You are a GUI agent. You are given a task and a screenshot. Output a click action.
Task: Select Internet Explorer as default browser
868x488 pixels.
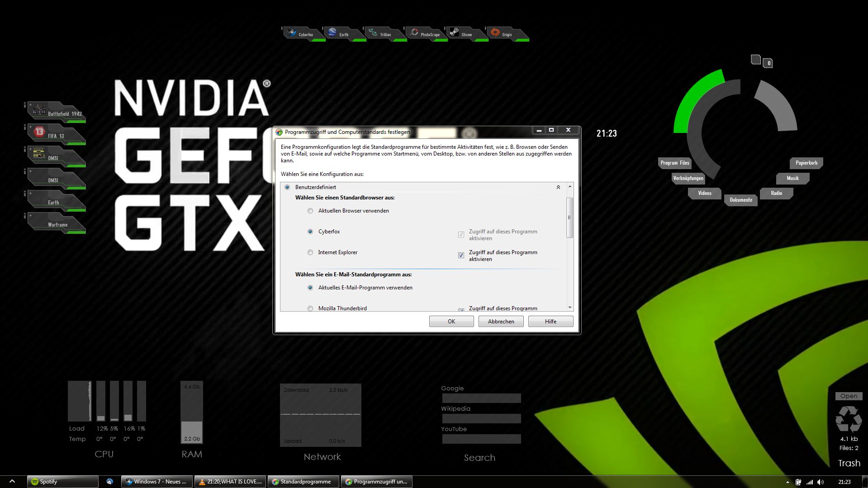[x=310, y=252]
